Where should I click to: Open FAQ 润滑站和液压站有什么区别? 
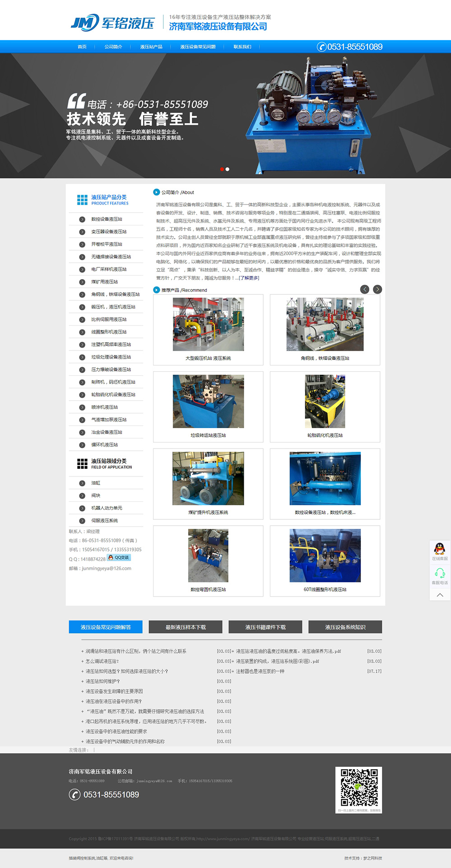point(136,651)
